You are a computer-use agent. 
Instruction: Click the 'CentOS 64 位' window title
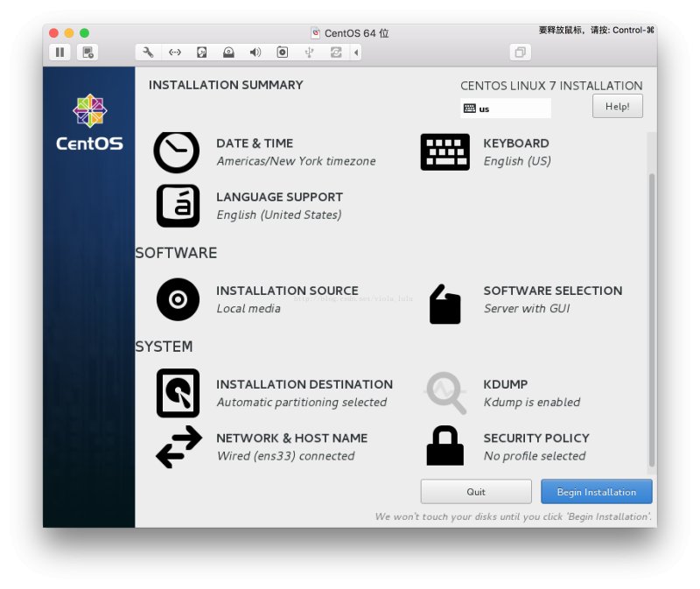pyautogui.click(x=357, y=33)
